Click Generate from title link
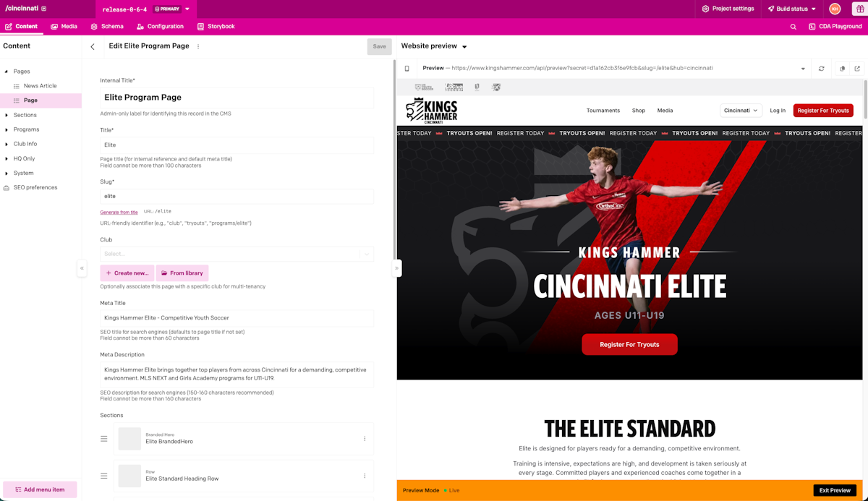Viewport: 868px width, 501px height. tap(119, 213)
